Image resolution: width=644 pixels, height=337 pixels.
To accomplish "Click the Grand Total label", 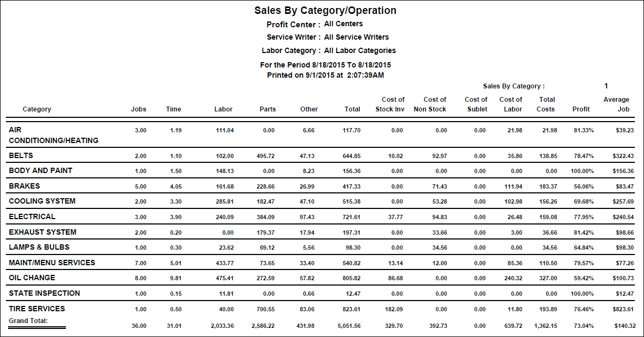I will click(x=28, y=320).
